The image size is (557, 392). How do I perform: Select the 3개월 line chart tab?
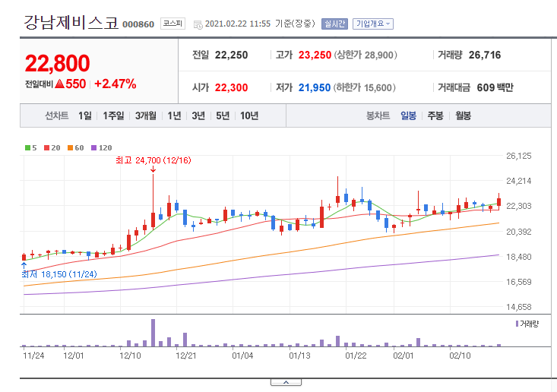(x=146, y=115)
